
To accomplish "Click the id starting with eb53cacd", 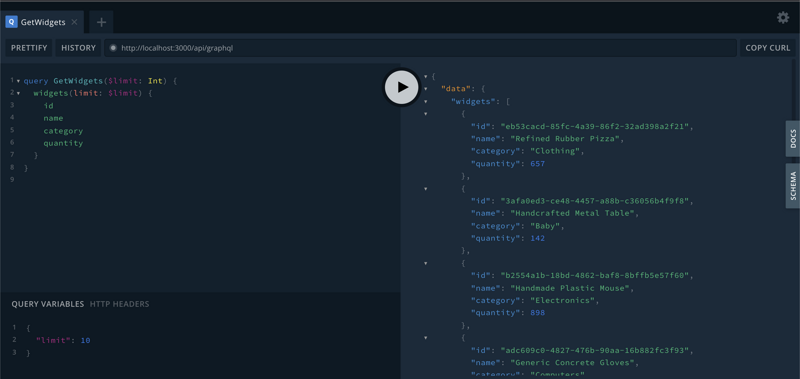I will coord(595,126).
